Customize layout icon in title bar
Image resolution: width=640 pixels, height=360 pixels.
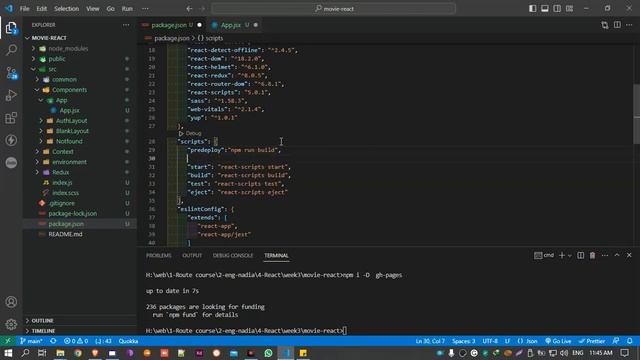click(569, 9)
